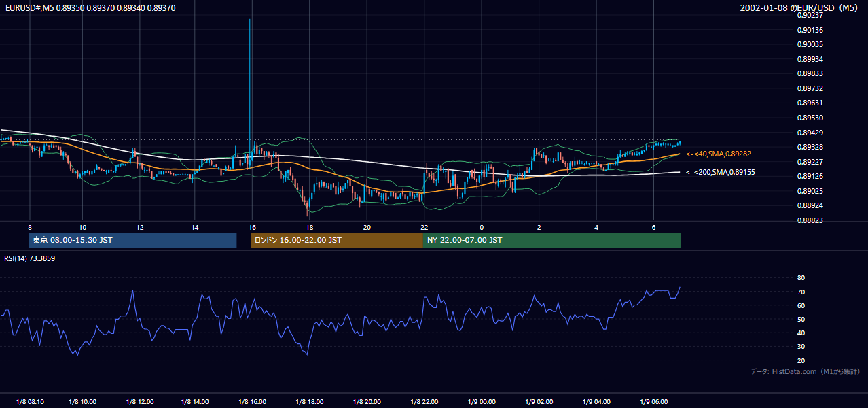Viewport: 868px width, 408px height.
Task: Click RSI scale level 70
Action: tap(801, 292)
